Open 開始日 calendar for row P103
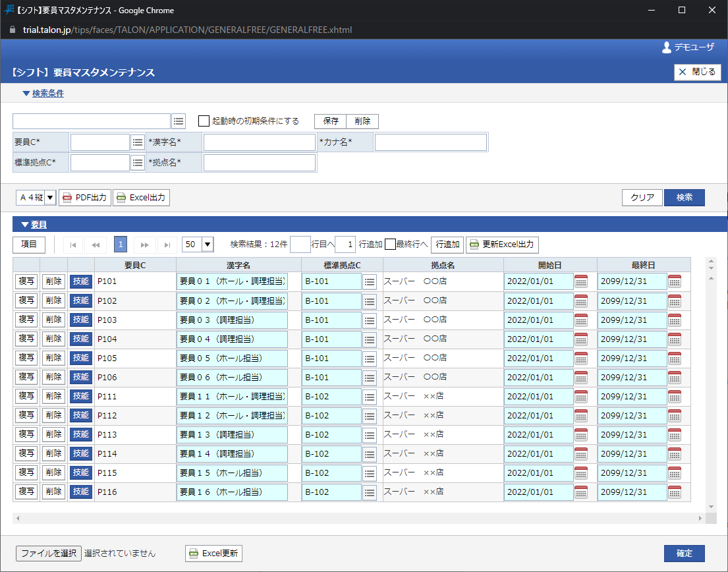The height and width of the screenshot is (572, 728). (581, 320)
